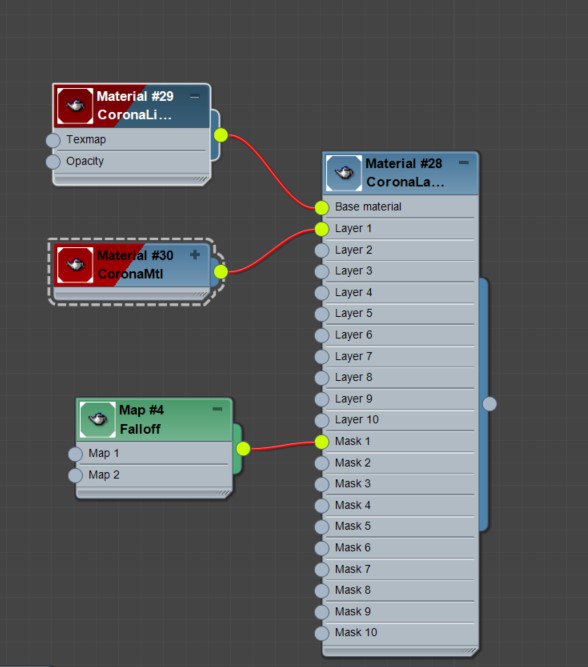Click the Falloff node bottom resize bar
588x667 pixels.
[154, 493]
